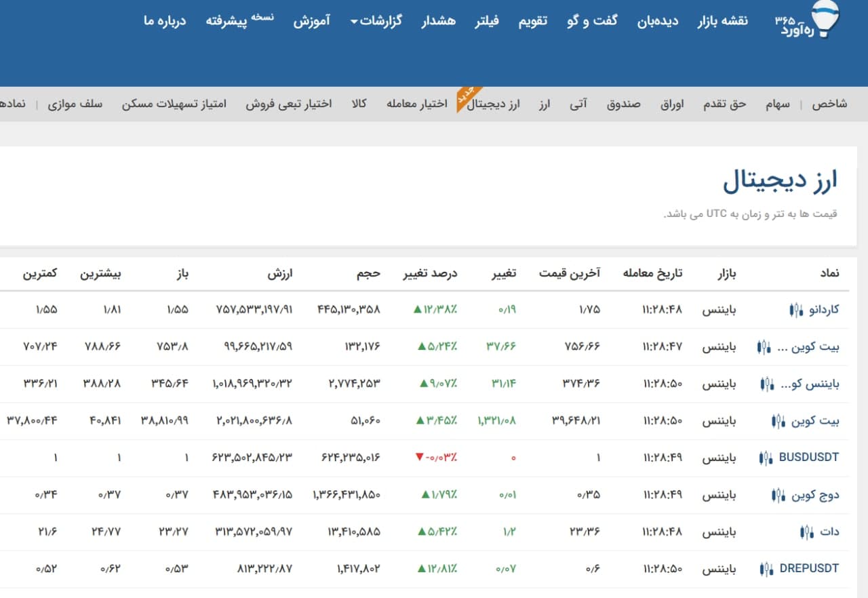This screenshot has width=868, height=598.
Task: Sort table by باز column header
Action: 182,274
